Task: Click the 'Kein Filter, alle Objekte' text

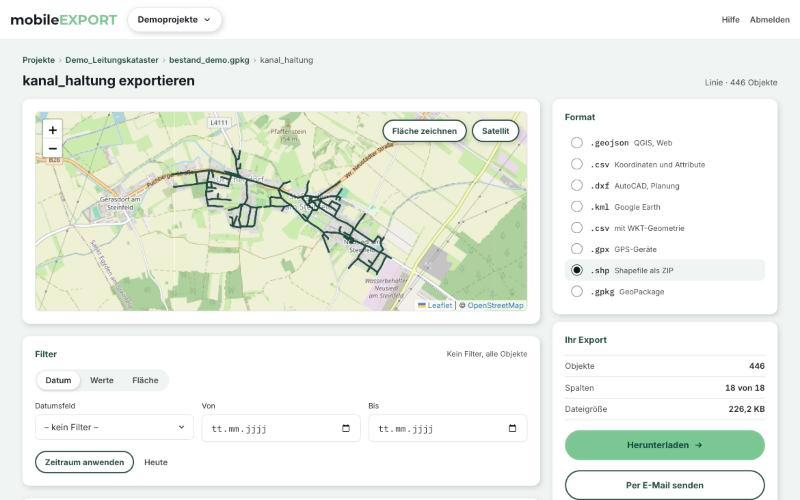Action: coord(487,354)
